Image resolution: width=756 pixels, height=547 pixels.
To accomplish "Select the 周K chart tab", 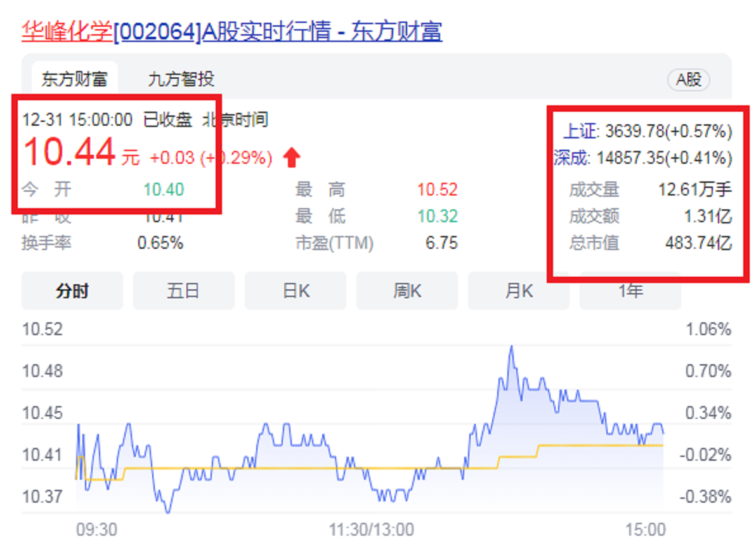I will [x=407, y=291].
